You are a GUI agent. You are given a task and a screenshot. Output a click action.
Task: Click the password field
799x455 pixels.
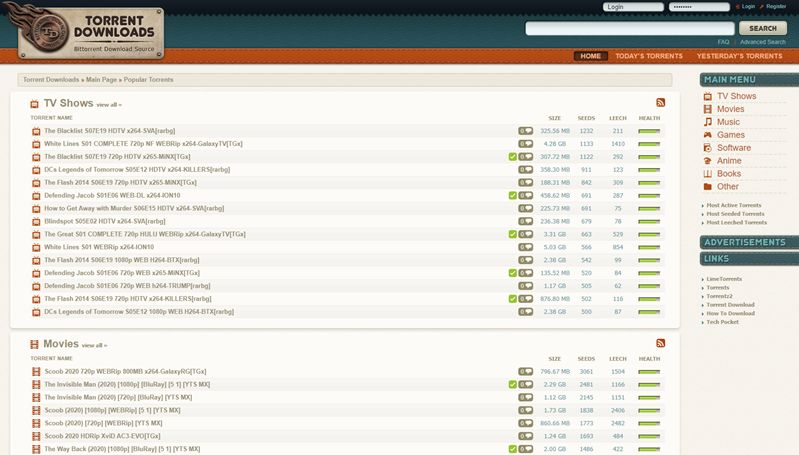tap(699, 7)
